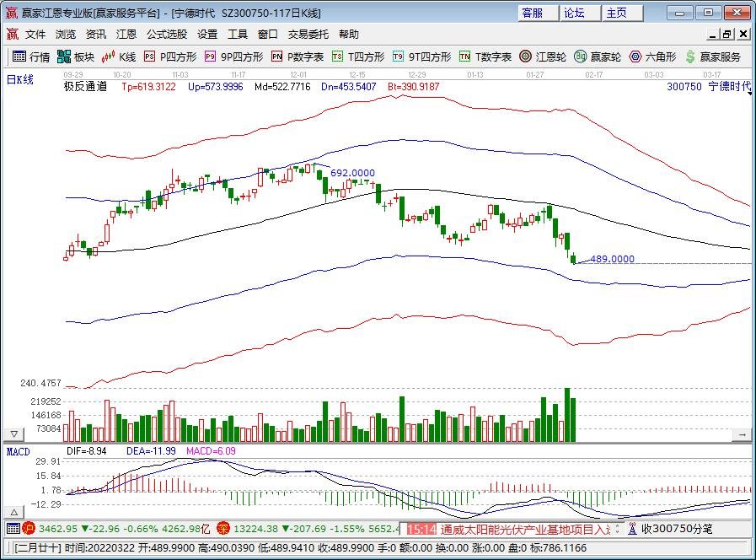Viewport: 756px width, 560px height.
Task: Open the 六角形 hexagon tool icon
Action: click(x=635, y=57)
